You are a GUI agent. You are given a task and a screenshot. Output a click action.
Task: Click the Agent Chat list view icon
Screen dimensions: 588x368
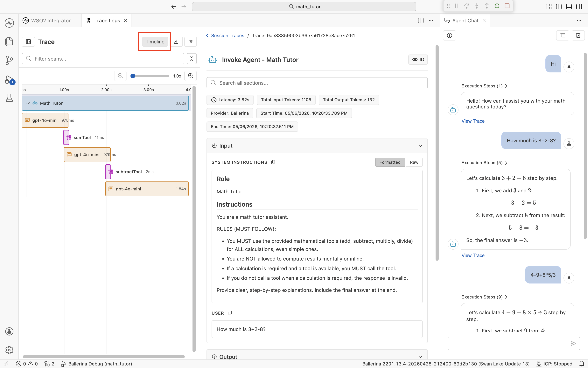pos(563,35)
